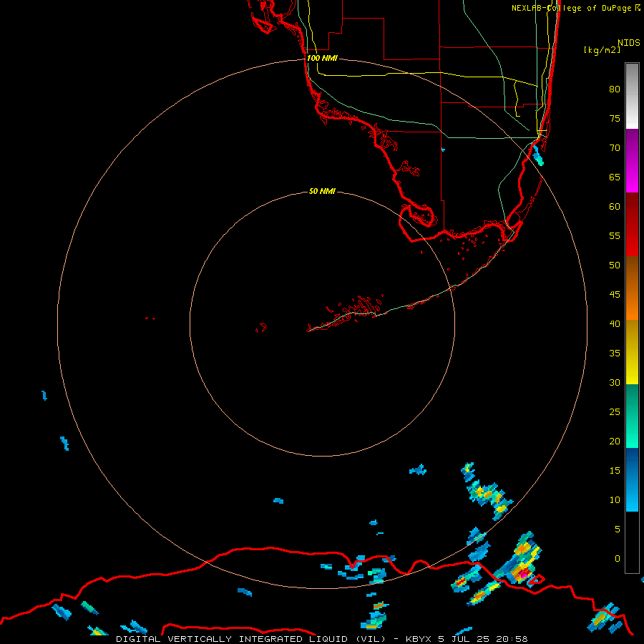Screen dimensions: 644x644
Task: Click the "15" value on the color scale
Action: (615, 470)
